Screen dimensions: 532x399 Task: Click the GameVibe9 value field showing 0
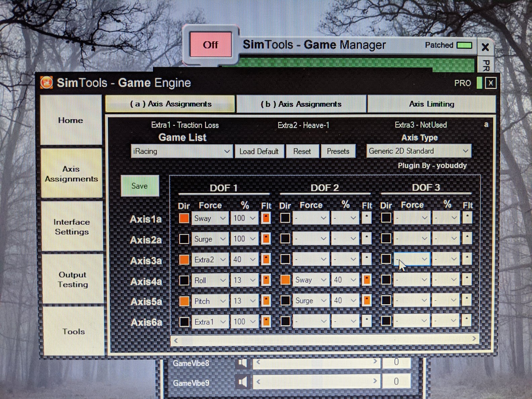(396, 381)
